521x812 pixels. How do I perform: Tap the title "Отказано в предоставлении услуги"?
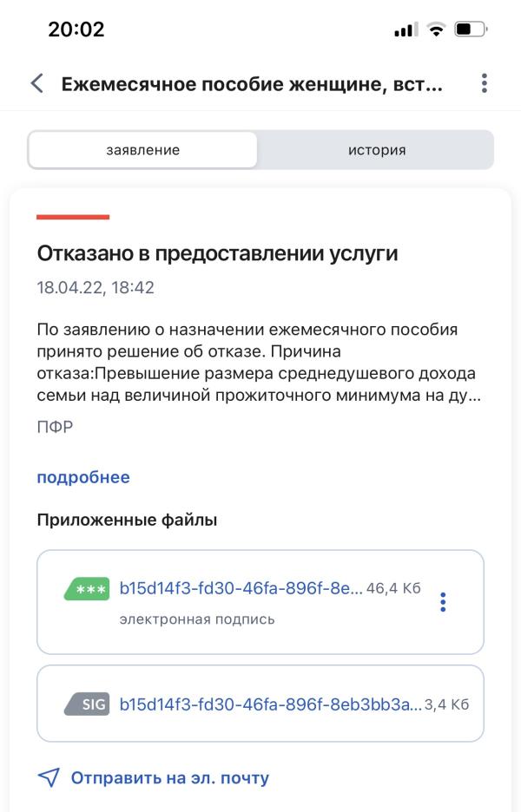(x=217, y=253)
